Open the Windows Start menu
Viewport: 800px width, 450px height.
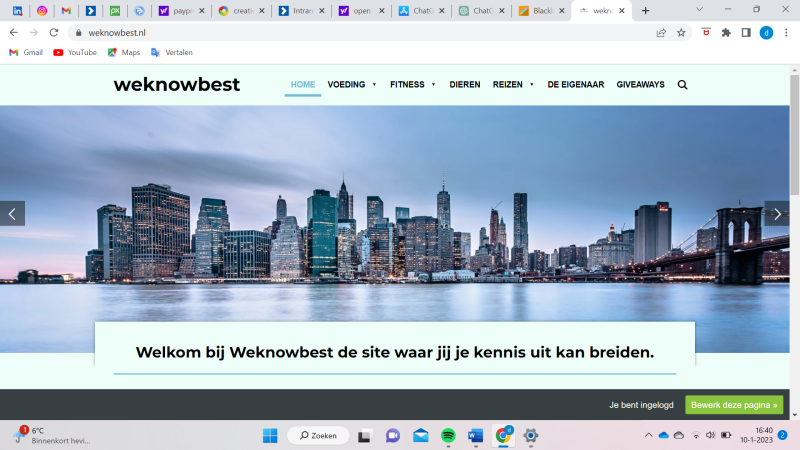pyautogui.click(x=270, y=435)
